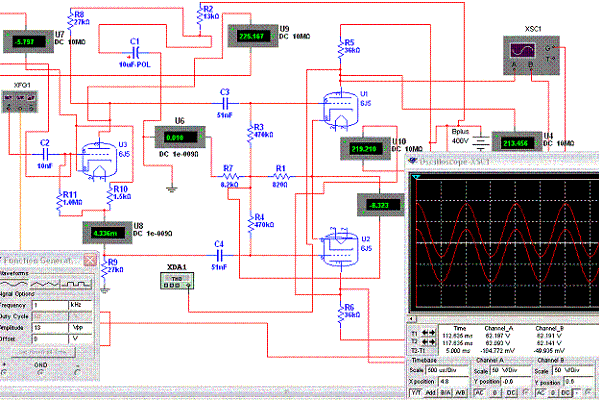Open the XSC1 oscilloscope instrument icon
Screen dimensions: 599x401
tap(531, 55)
